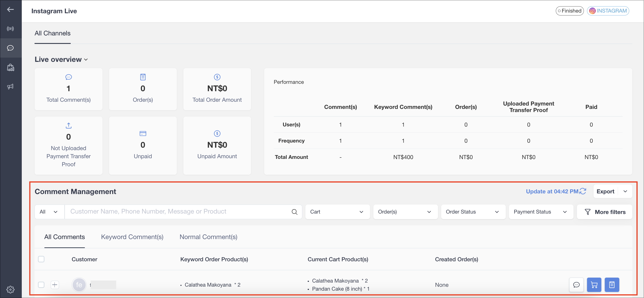Click the search magnifier icon
The width and height of the screenshot is (644, 298).
click(294, 212)
